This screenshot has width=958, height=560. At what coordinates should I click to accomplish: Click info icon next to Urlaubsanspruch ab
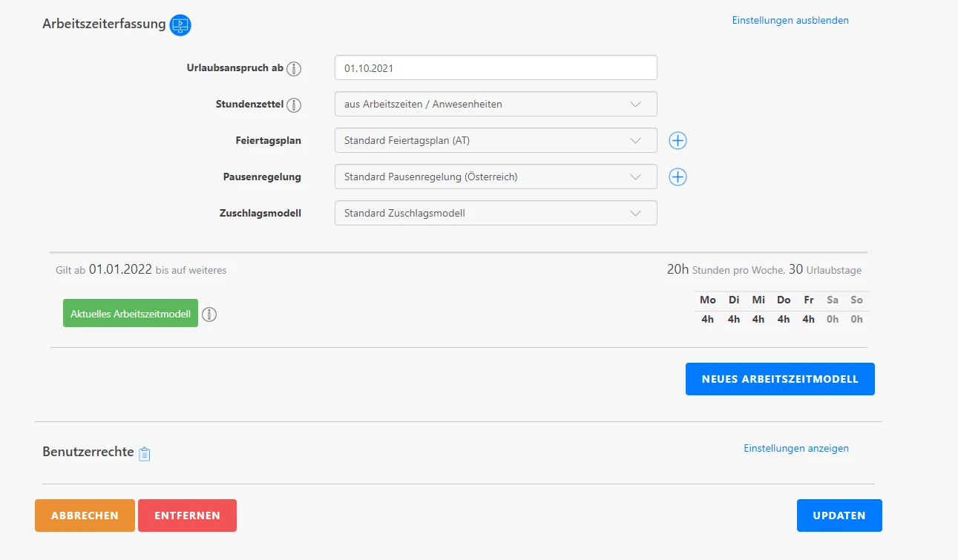click(295, 69)
